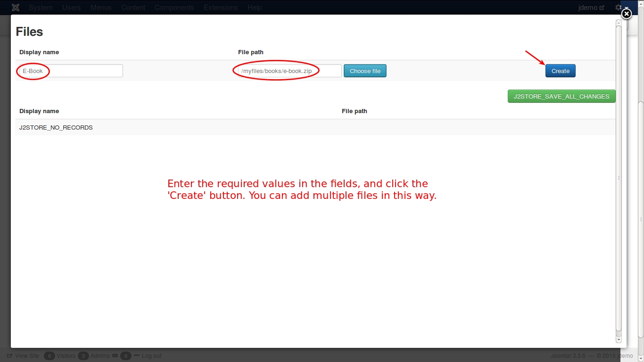Open the Menus menu in the top bar

(101, 8)
